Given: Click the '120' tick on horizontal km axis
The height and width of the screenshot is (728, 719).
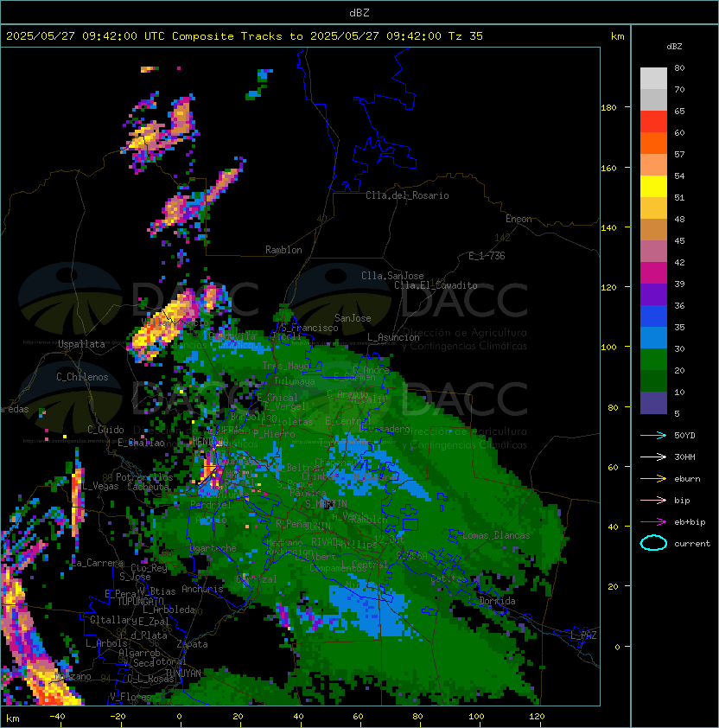Looking at the screenshot, I should click(x=537, y=717).
